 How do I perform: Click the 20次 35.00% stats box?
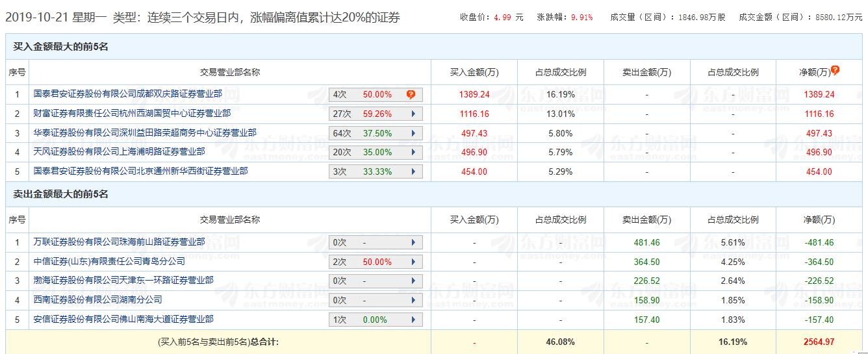(376, 153)
